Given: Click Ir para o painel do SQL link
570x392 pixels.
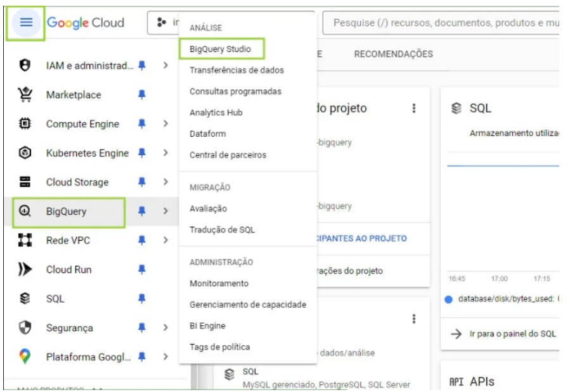Looking at the screenshot, I should click(512, 334).
